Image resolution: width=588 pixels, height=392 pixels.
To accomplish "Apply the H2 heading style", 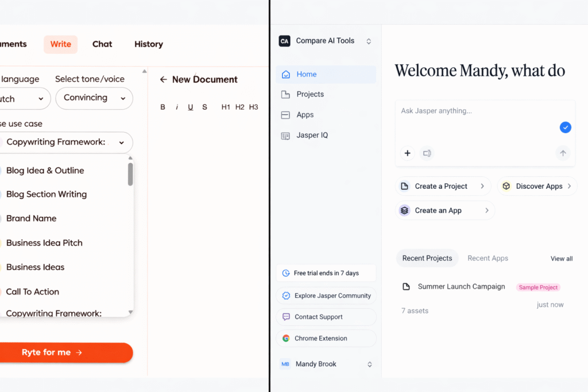I will coord(239,106).
